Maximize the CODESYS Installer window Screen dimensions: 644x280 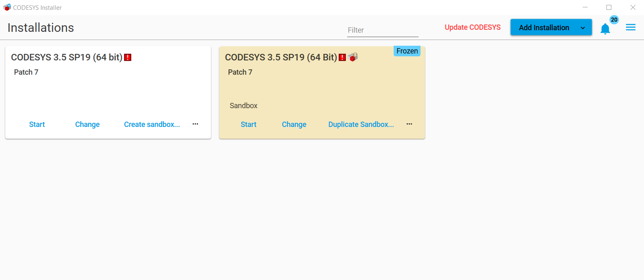609,7
